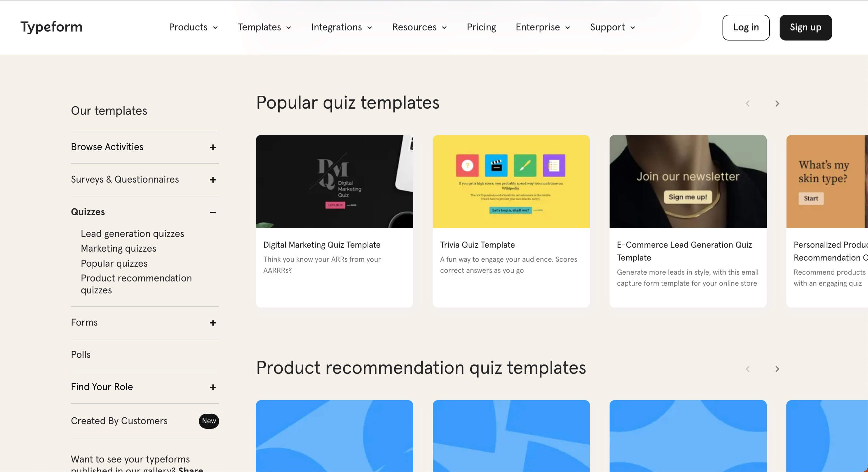The image size is (868, 472).
Task: Expand the Templates dropdown menu
Action: click(x=265, y=27)
